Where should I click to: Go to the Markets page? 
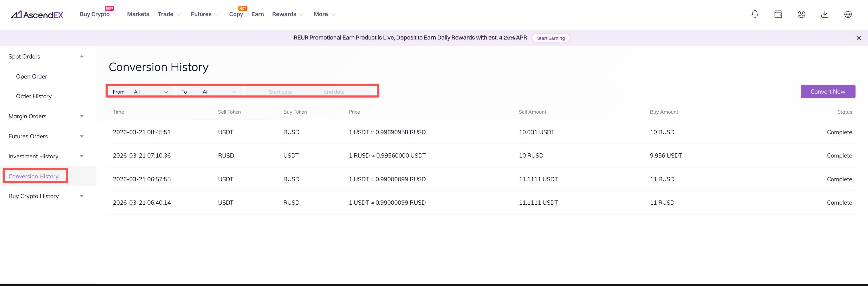click(x=138, y=14)
